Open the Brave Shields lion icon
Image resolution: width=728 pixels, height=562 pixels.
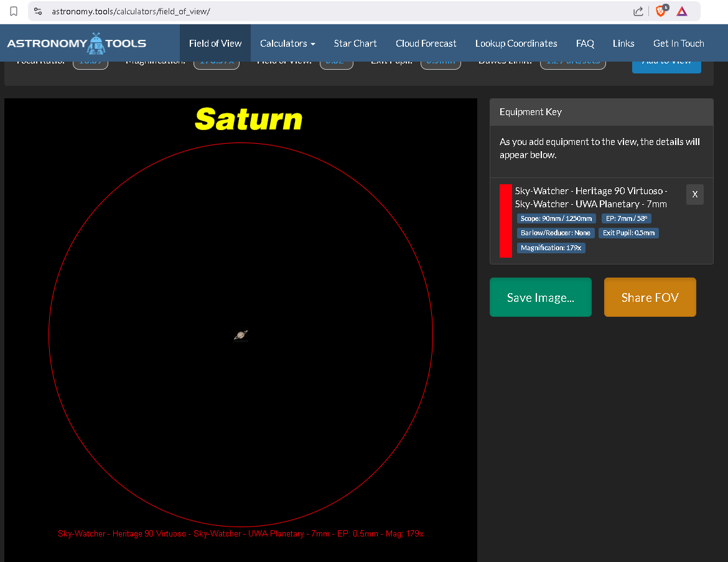coord(660,11)
